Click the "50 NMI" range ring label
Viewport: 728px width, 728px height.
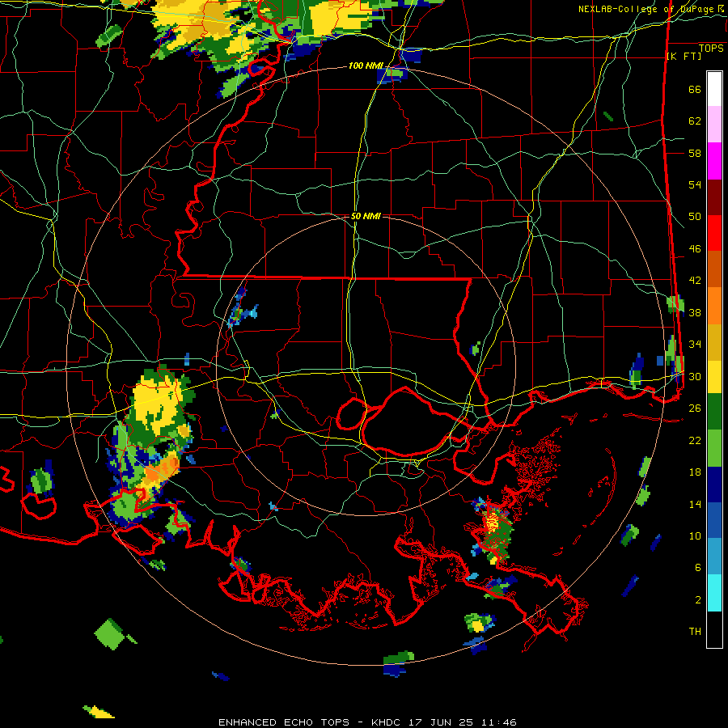click(366, 216)
